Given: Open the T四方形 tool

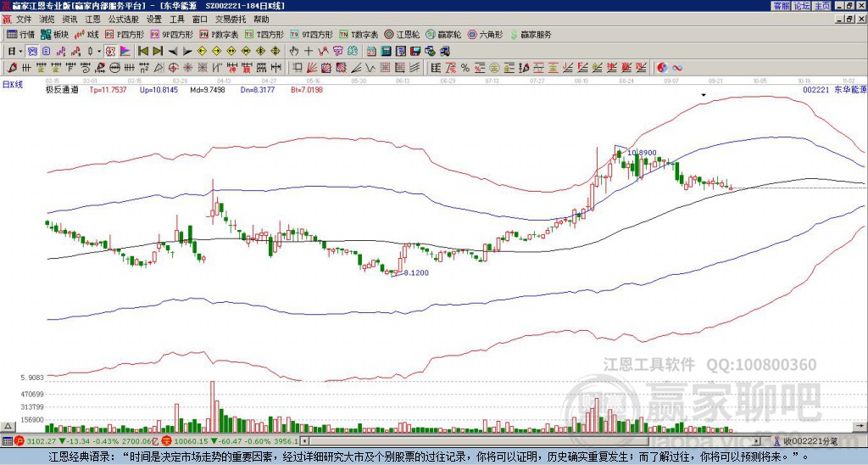Looking at the screenshot, I should coord(264,34).
